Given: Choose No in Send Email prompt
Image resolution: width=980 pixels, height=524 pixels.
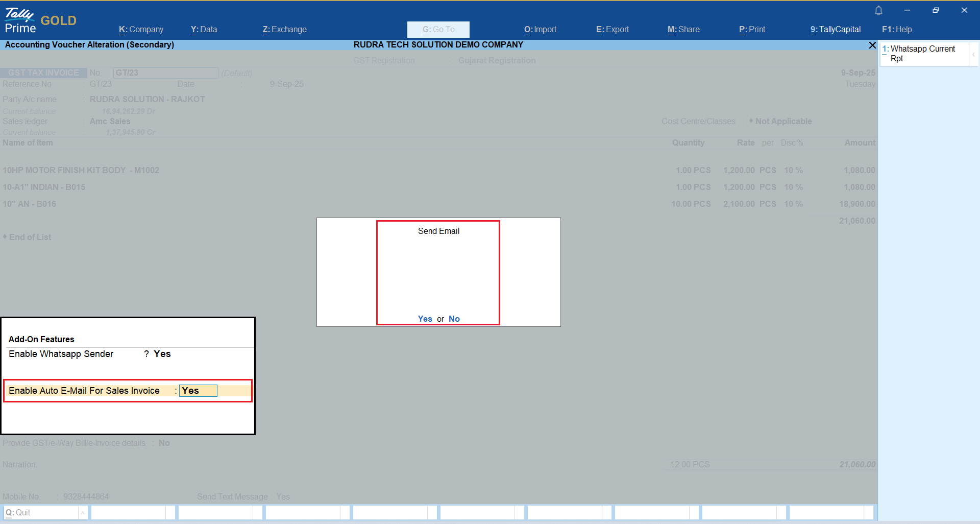Looking at the screenshot, I should (x=454, y=319).
